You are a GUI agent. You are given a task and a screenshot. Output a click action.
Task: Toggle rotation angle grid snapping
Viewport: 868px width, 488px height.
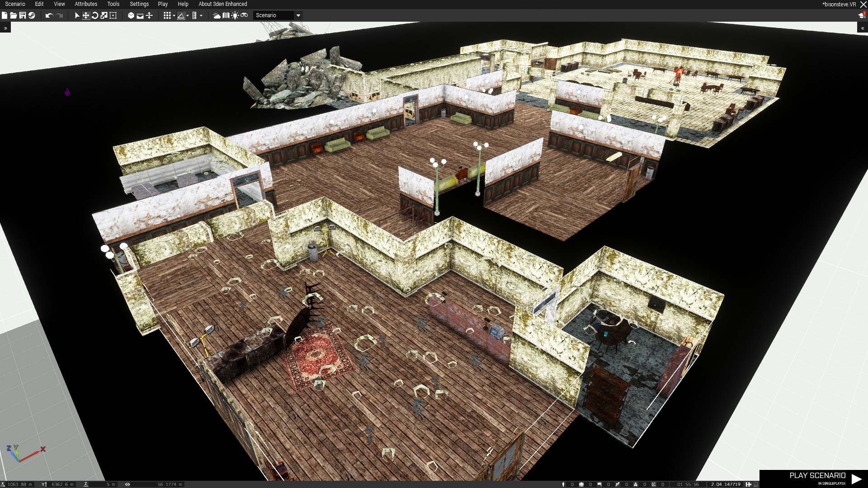[181, 15]
